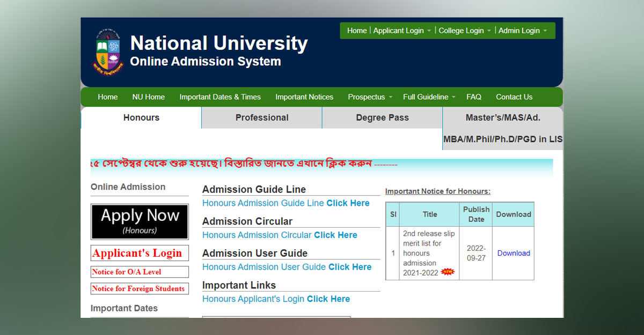
Task: Click the National University logo emblem
Action: coord(108,51)
